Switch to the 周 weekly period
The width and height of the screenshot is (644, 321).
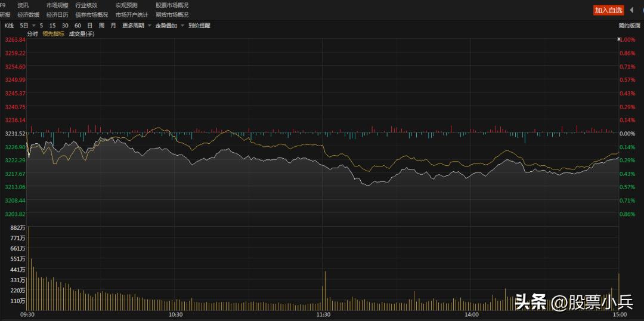(101, 26)
